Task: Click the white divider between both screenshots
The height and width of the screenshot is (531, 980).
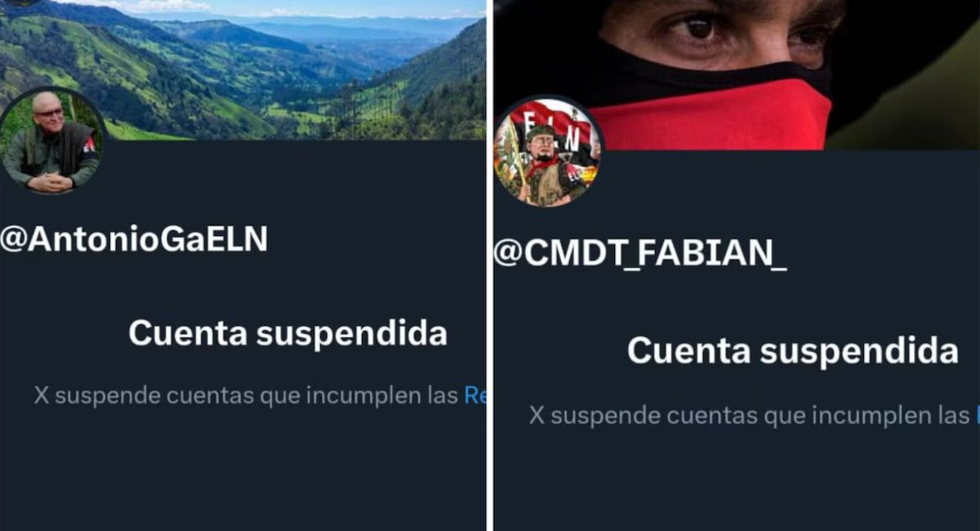Action: [x=490, y=265]
